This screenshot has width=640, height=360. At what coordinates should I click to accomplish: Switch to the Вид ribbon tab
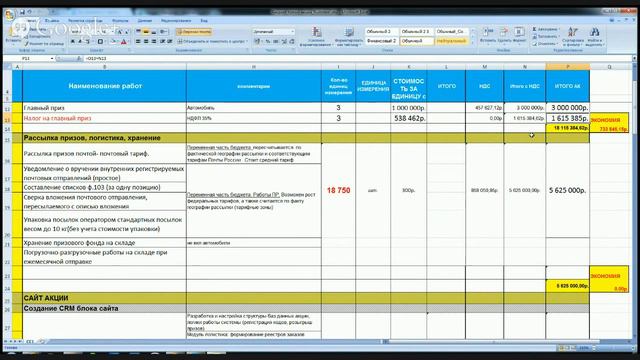(x=204, y=20)
